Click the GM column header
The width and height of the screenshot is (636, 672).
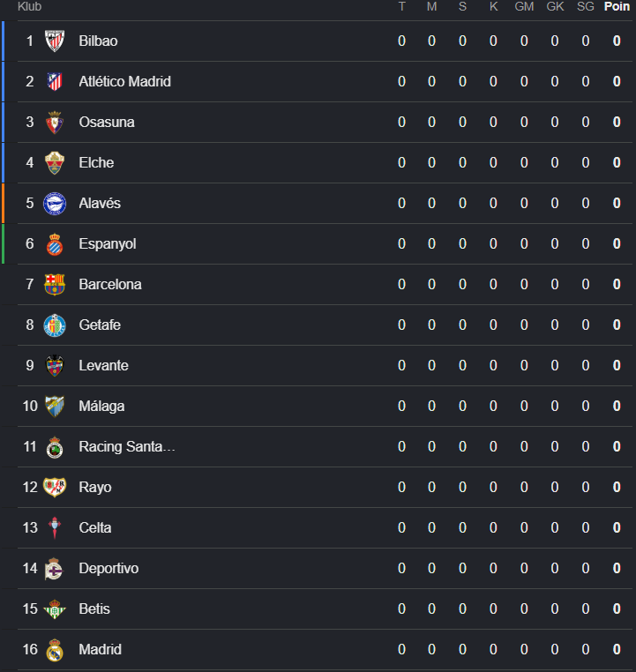524,6
